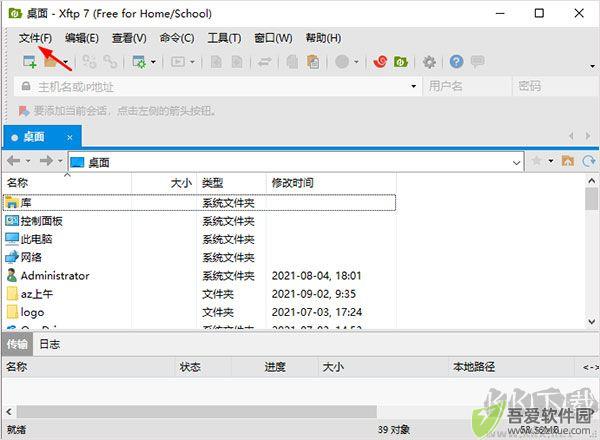The image size is (600, 440).
Task: Launch Xshell via the red icon
Action: (x=380, y=62)
